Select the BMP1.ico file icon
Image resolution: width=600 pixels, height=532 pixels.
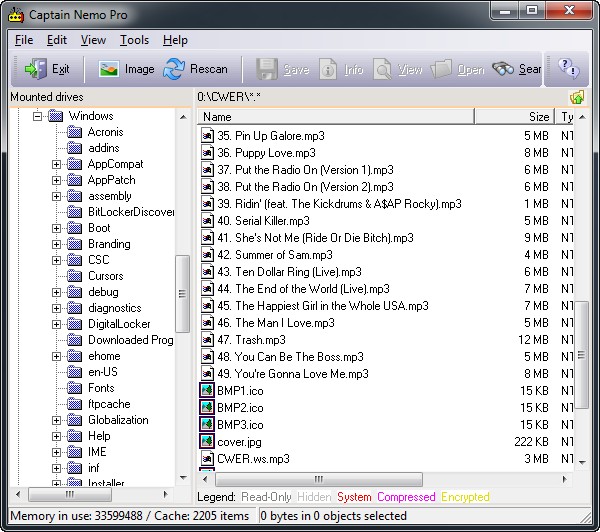(208, 390)
